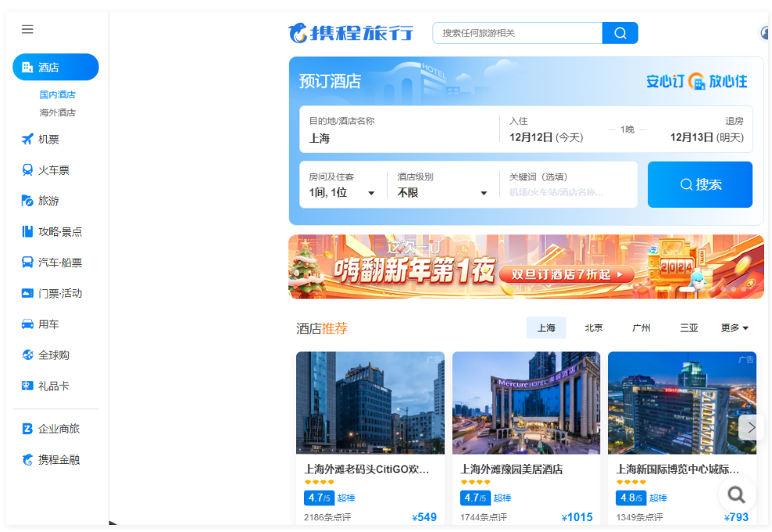Click the user avatar icon at top right
This screenshot has width=772, height=532.
(765, 33)
